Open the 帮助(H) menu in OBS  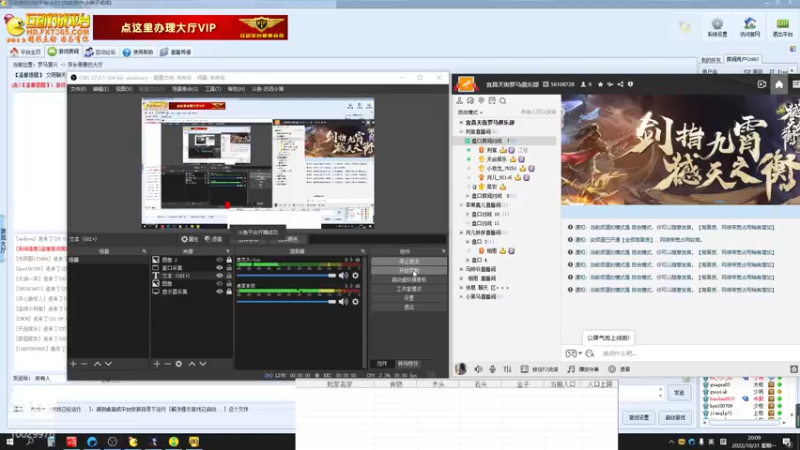(236, 89)
